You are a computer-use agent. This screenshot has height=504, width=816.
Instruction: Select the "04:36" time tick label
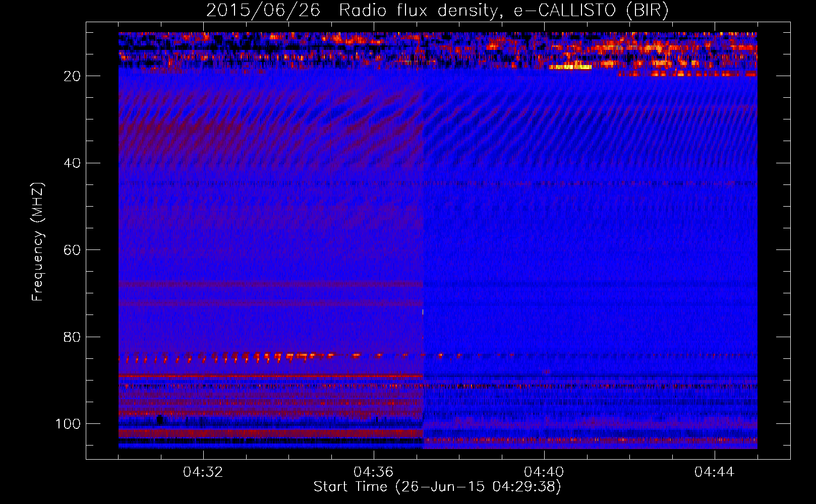point(374,472)
